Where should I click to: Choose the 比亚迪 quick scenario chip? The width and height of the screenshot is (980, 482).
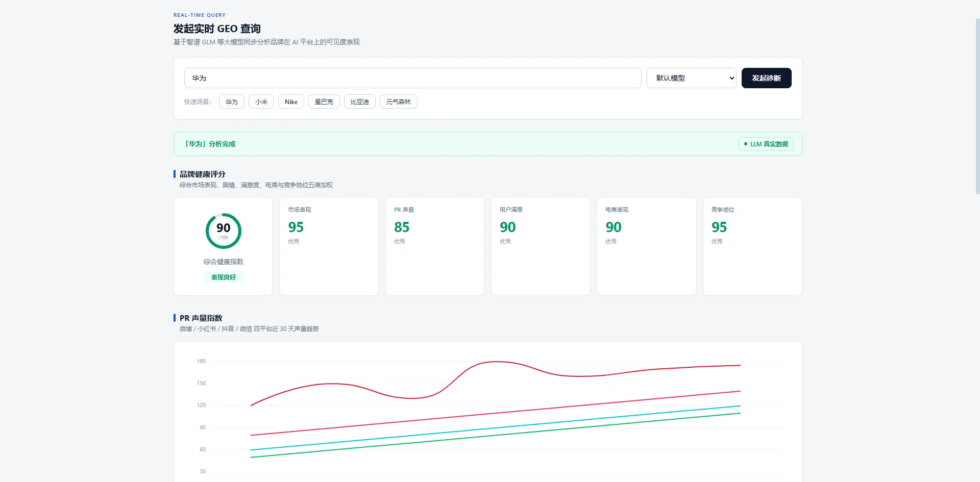click(x=360, y=102)
